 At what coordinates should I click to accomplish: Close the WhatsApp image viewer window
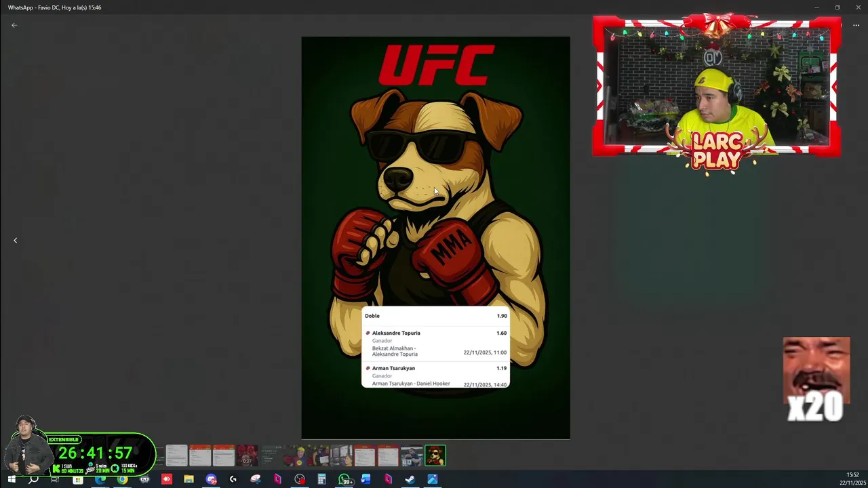coord(858,7)
